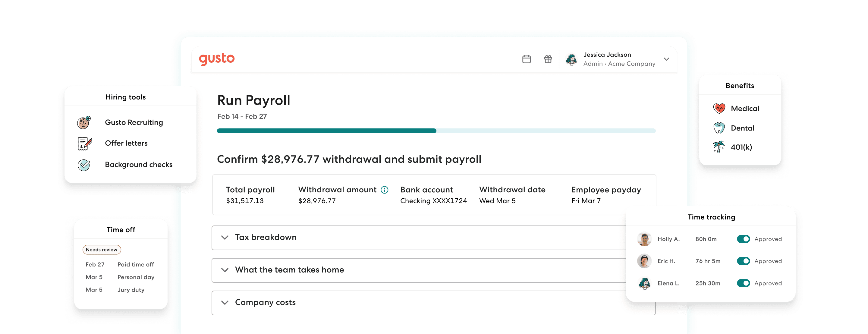Toggle Elena L.'s time approval off
The width and height of the screenshot is (868, 334).
coord(743,283)
